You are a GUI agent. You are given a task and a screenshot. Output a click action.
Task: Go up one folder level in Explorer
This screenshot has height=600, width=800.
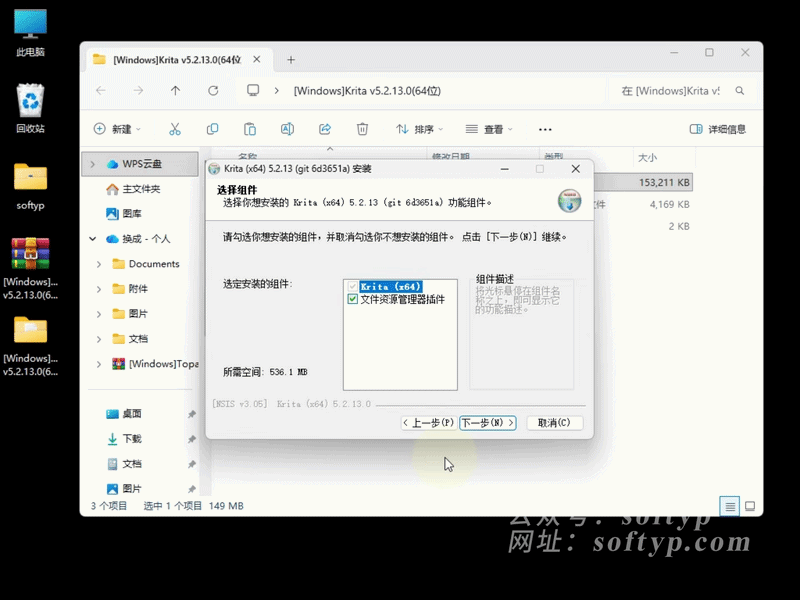coord(176,91)
